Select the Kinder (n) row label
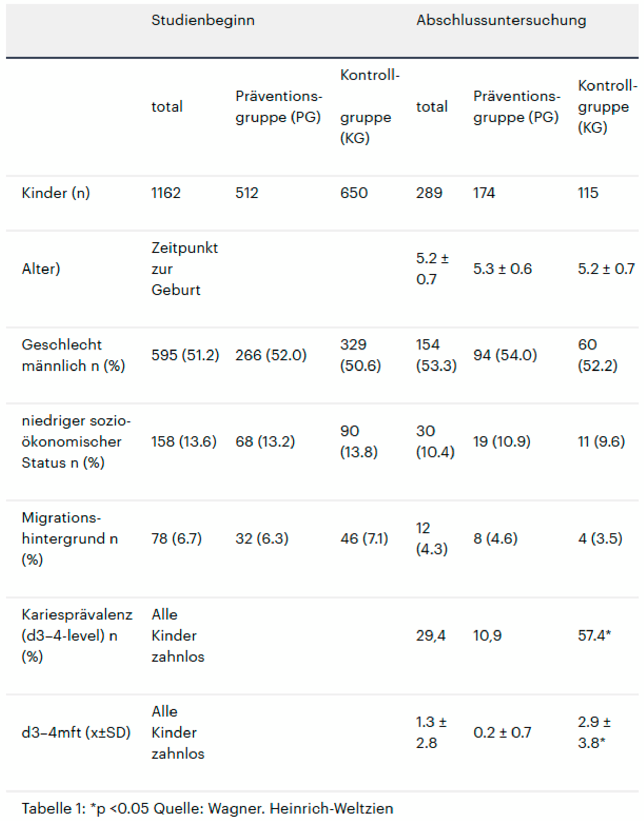The width and height of the screenshot is (644, 821). point(56,193)
